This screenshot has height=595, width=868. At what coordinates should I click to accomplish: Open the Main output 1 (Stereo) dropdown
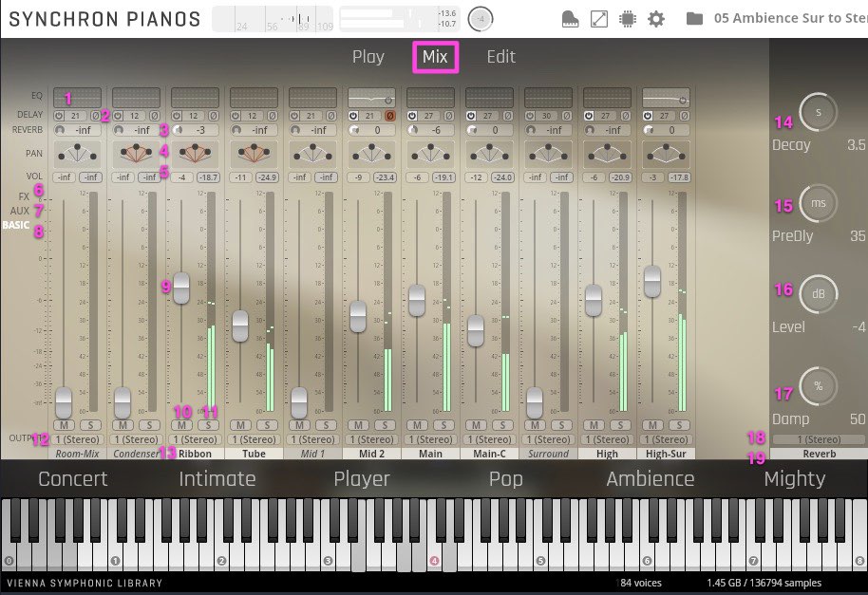(430, 439)
